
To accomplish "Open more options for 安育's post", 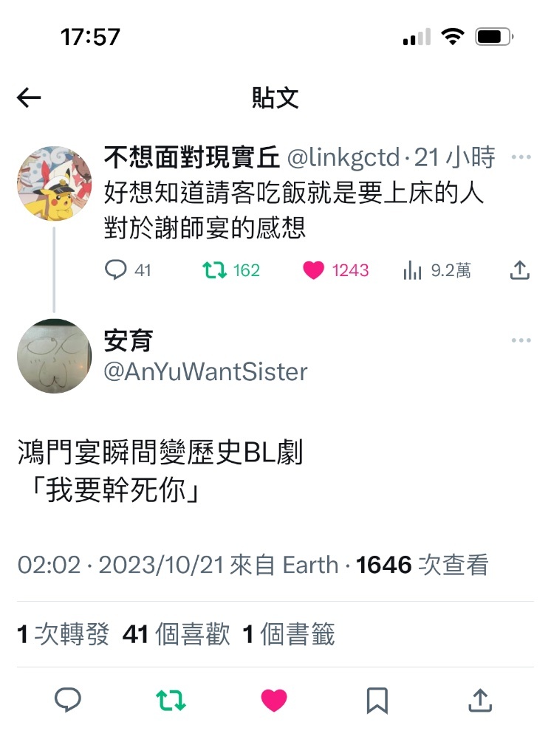I will 521,340.
